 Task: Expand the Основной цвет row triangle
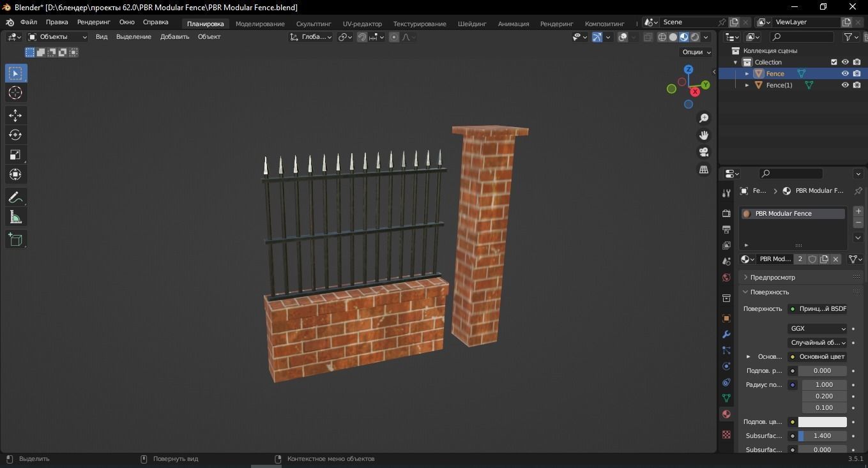coord(748,357)
